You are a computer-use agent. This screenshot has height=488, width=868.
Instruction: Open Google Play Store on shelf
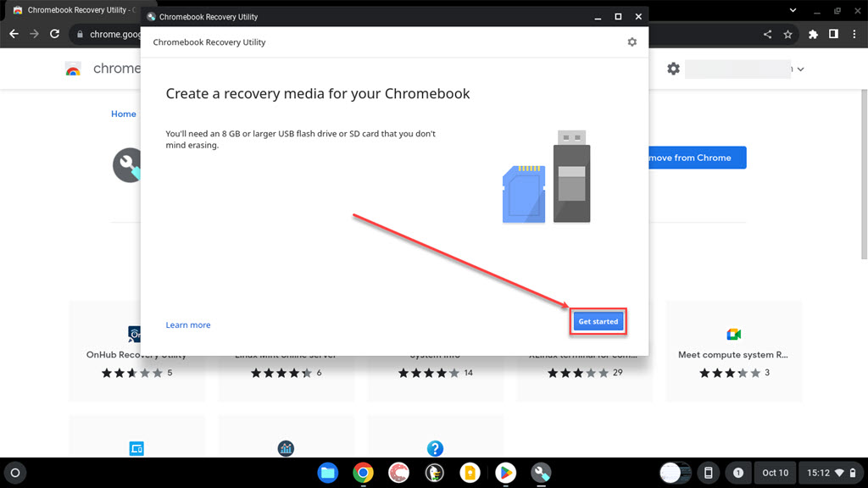[x=505, y=473]
